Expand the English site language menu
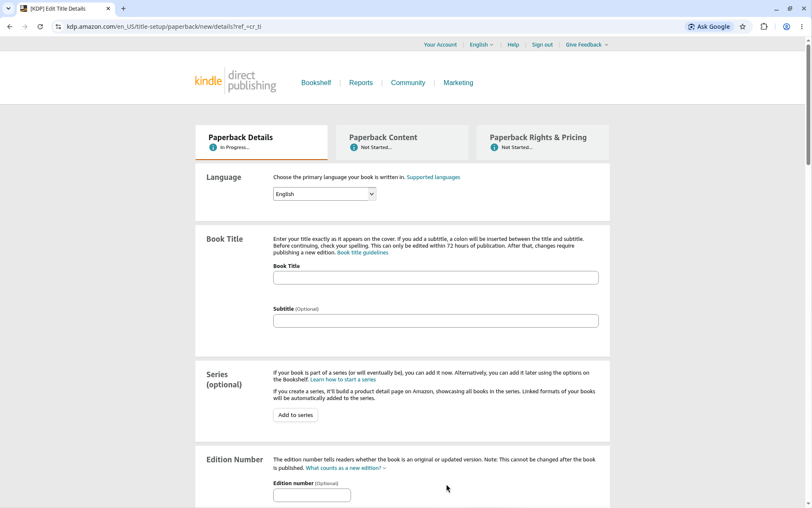 [481, 44]
